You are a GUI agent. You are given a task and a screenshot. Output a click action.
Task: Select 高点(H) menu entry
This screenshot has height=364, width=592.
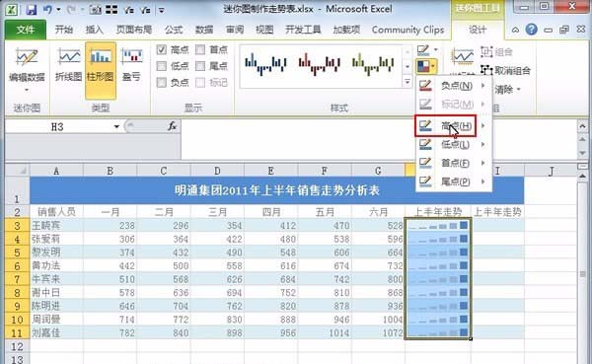[454, 125]
